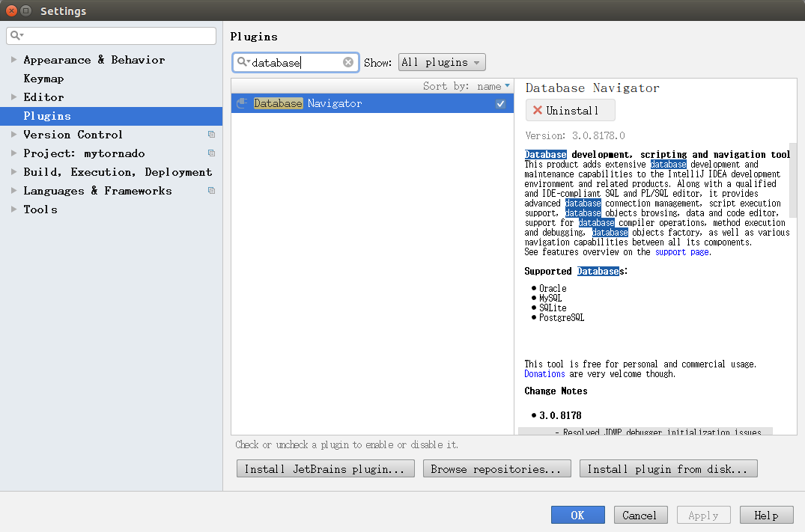
Task: Click the window maximize button in title bar
Action: pyautogui.click(x=25, y=10)
